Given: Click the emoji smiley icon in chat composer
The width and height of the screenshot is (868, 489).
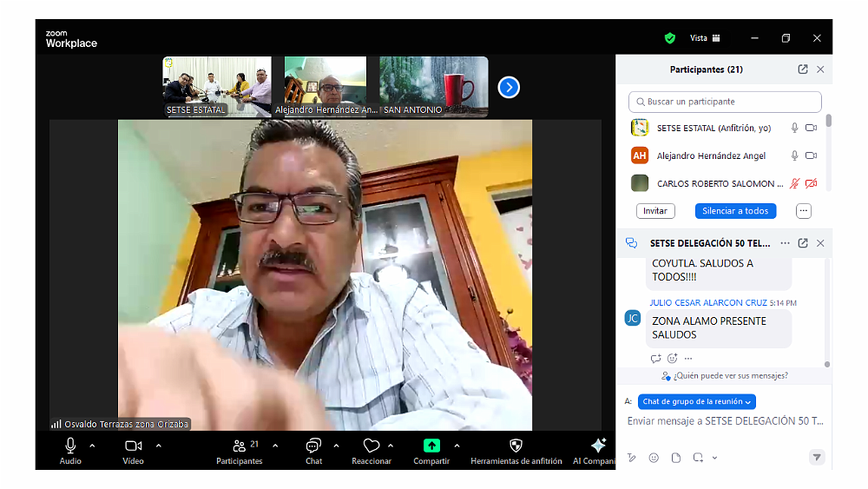Looking at the screenshot, I should click(x=654, y=458).
